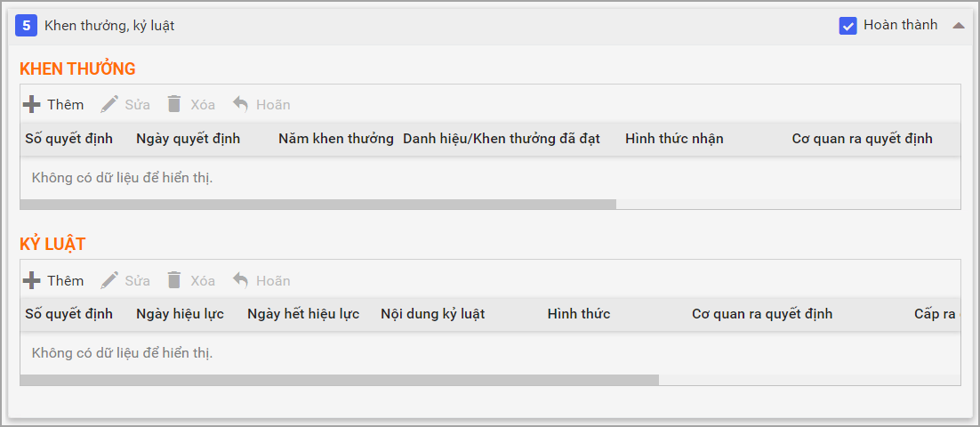Click Danh hiệu/Khen thưởng đã đạt column header
The width and height of the screenshot is (980, 427).
502,139
